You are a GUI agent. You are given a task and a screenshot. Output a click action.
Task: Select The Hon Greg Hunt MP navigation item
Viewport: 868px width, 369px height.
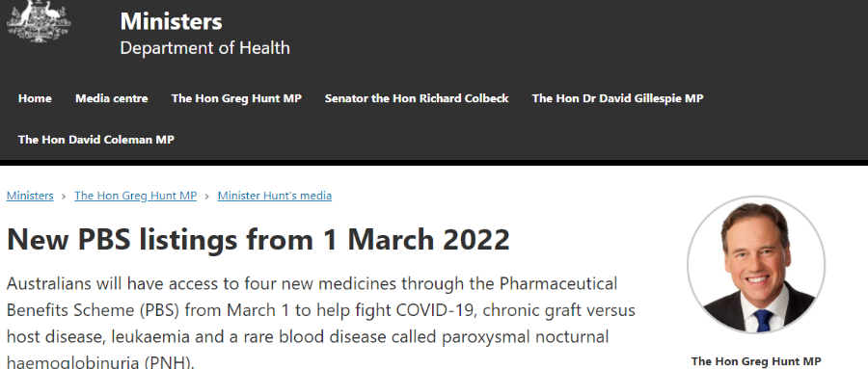coord(236,98)
